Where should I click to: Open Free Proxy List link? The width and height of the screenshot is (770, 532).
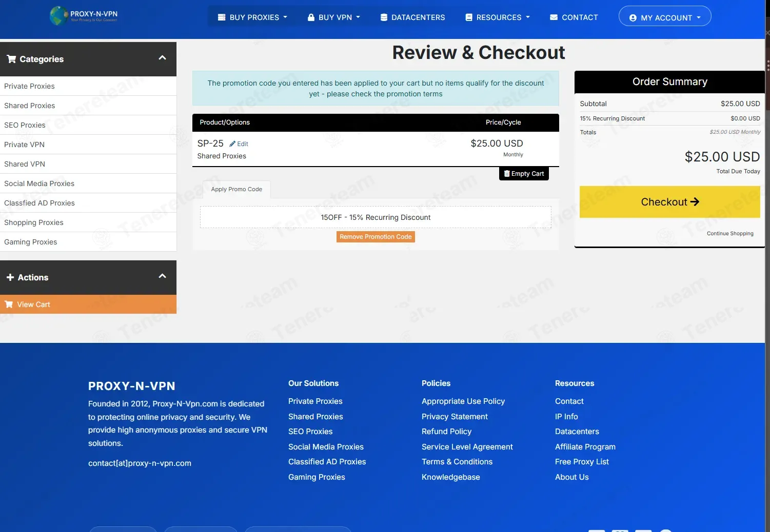[x=582, y=462]
